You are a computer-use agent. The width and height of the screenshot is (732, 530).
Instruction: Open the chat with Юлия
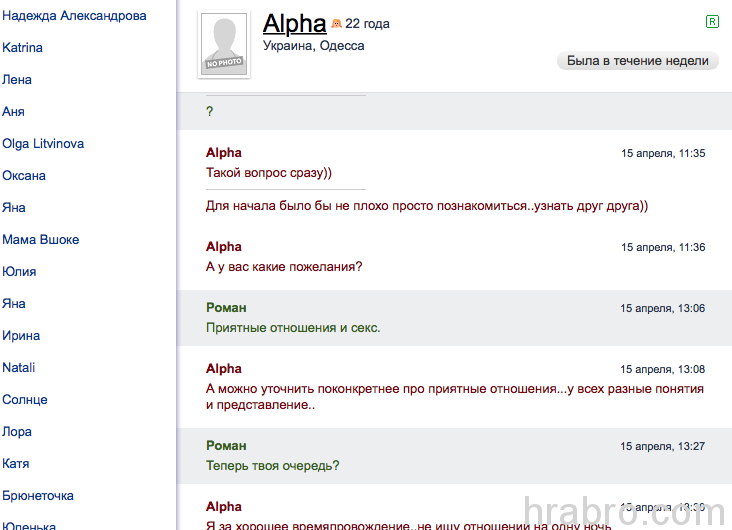click(19, 272)
